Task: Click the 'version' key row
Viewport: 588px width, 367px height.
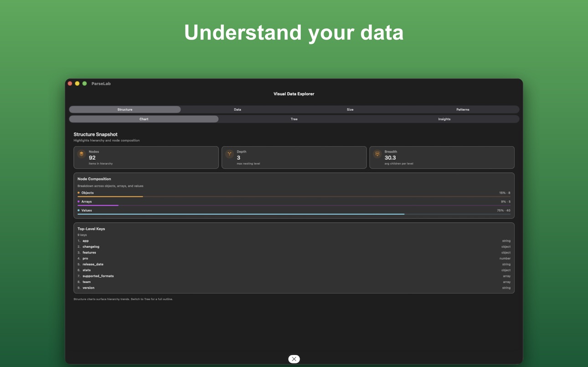Action: point(294,288)
